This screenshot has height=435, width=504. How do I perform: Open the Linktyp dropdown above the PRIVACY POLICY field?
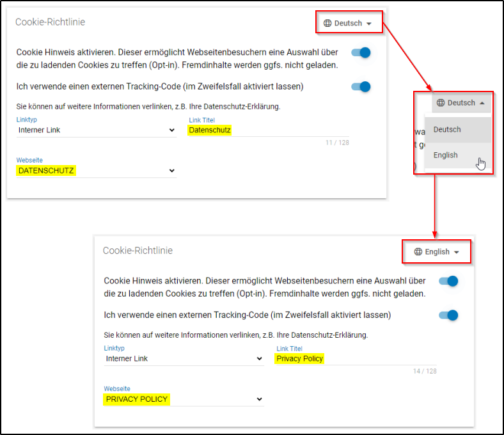184,359
